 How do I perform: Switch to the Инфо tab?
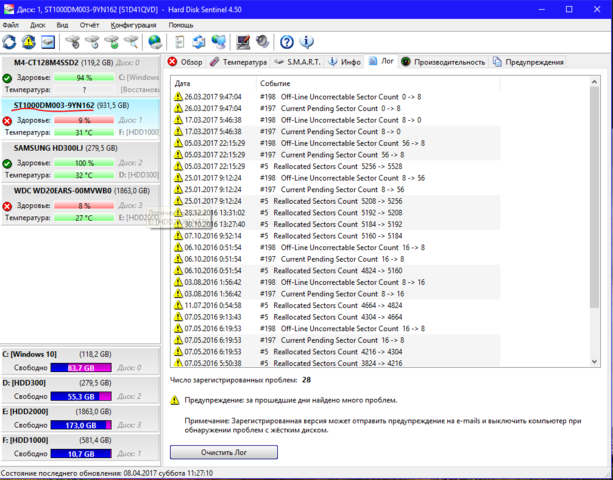click(344, 62)
